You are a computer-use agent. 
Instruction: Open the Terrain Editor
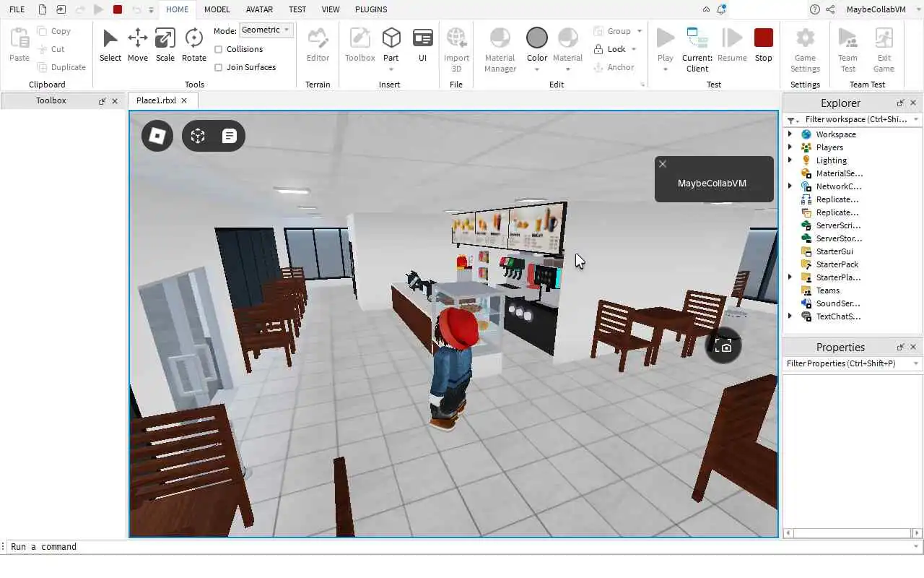pyautogui.click(x=318, y=45)
